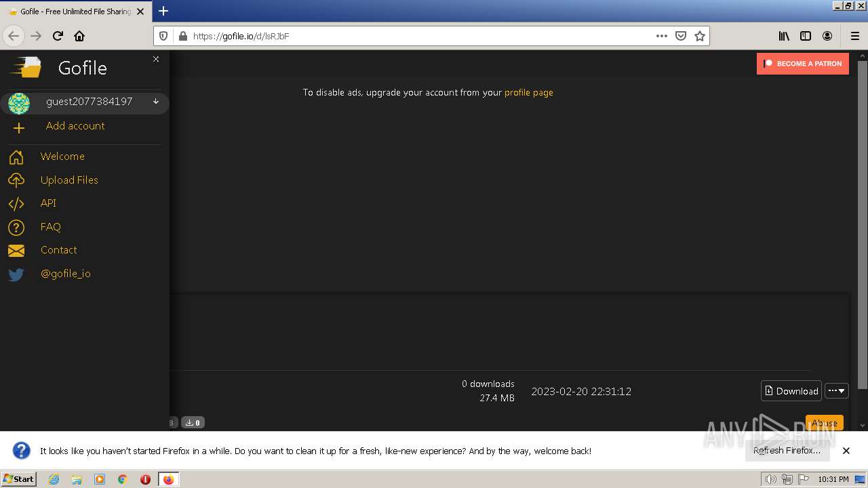
Task: Open the API menu item
Action: tap(48, 203)
